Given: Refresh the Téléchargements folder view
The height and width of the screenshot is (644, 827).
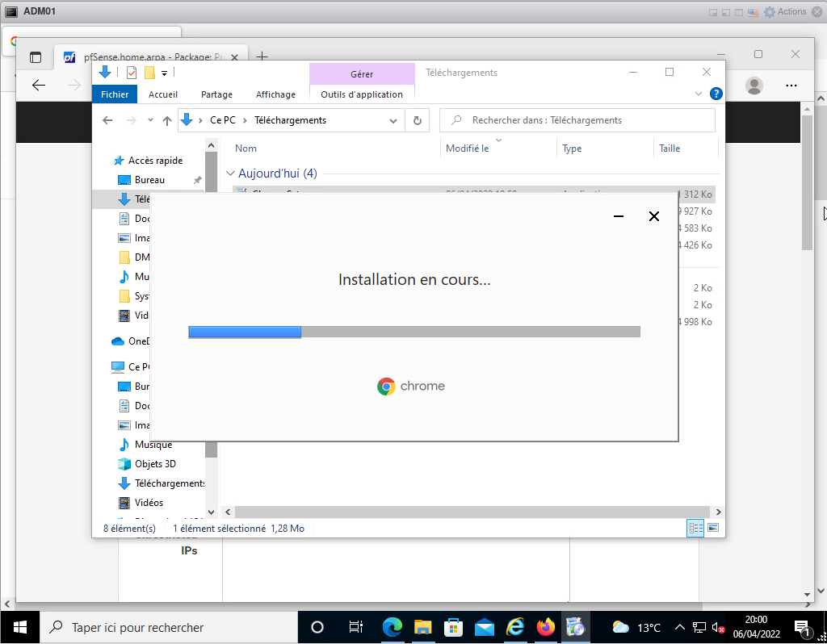Looking at the screenshot, I should coord(417,120).
